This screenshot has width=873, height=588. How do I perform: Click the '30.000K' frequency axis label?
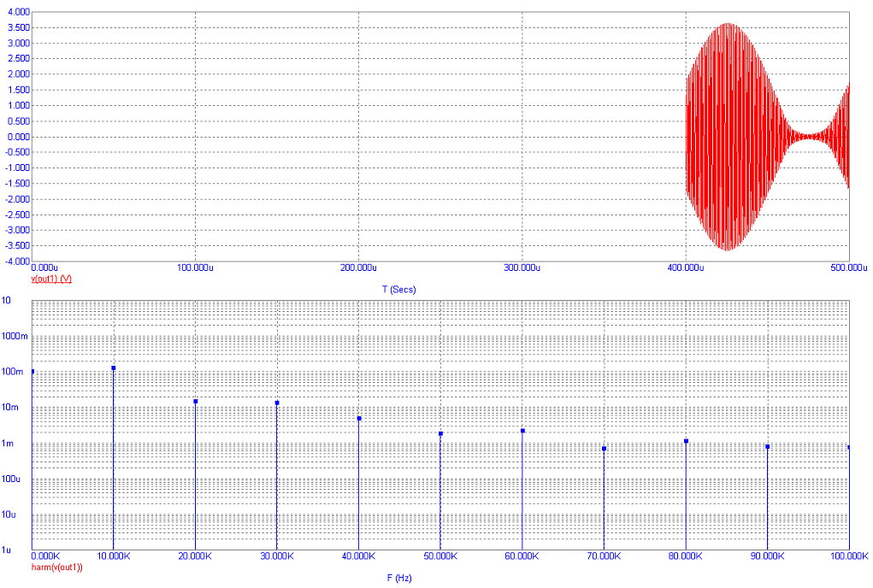277,556
